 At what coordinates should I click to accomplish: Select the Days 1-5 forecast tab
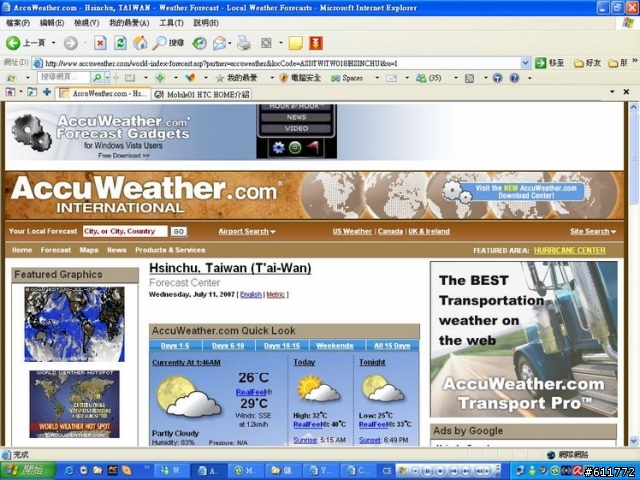(175, 346)
